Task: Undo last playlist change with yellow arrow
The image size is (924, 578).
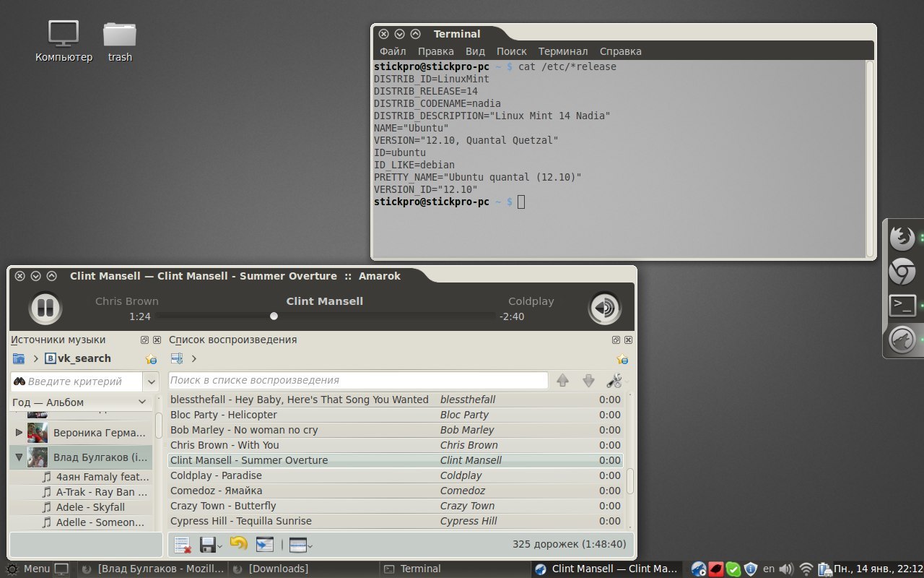Action: pos(238,543)
